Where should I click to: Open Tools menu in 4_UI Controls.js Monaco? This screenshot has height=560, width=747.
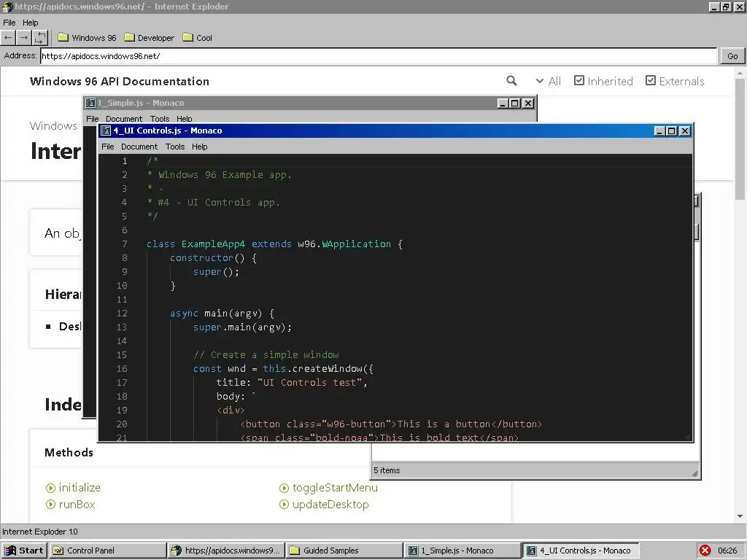coord(175,147)
